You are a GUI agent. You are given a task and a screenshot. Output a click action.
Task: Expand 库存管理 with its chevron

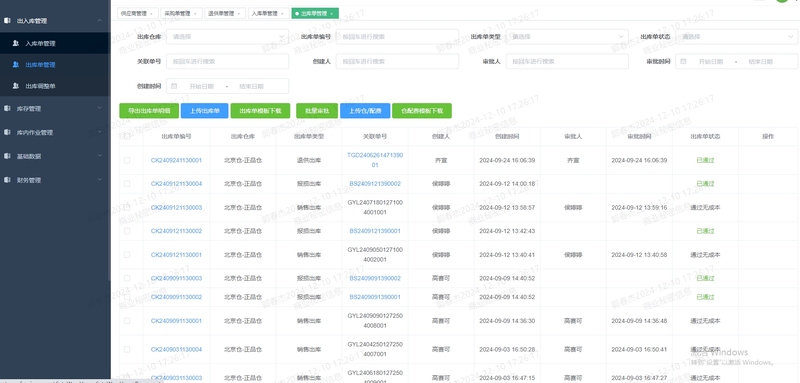pyautogui.click(x=99, y=109)
